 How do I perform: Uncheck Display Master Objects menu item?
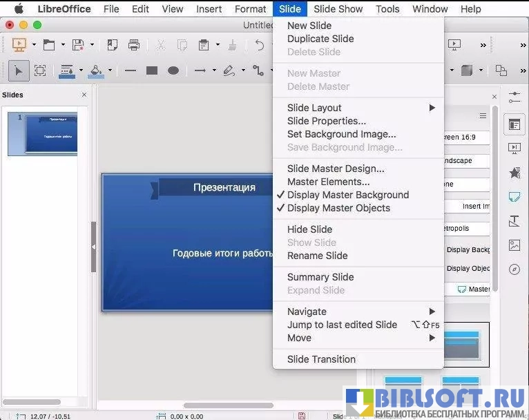pos(338,208)
